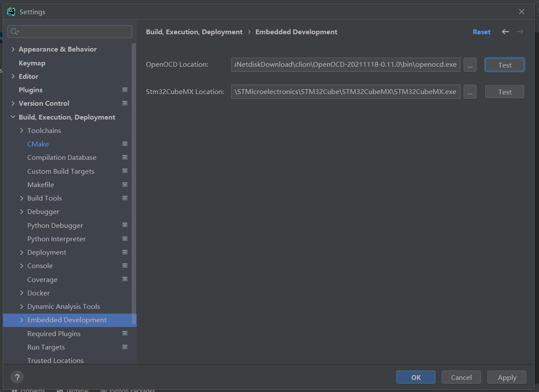The width and height of the screenshot is (539, 392).
Task: Click the help question mark button
Action: [x=17, y=377]
